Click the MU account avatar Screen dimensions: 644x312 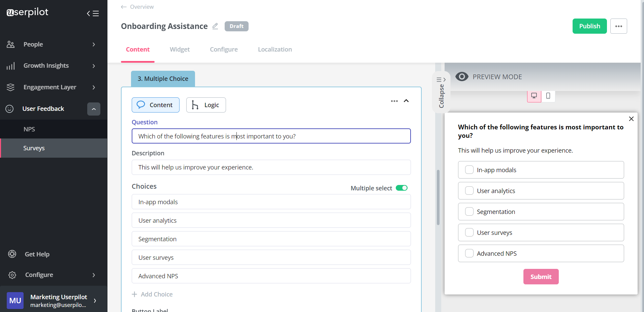pyautogui.click(x=15, y=301)
